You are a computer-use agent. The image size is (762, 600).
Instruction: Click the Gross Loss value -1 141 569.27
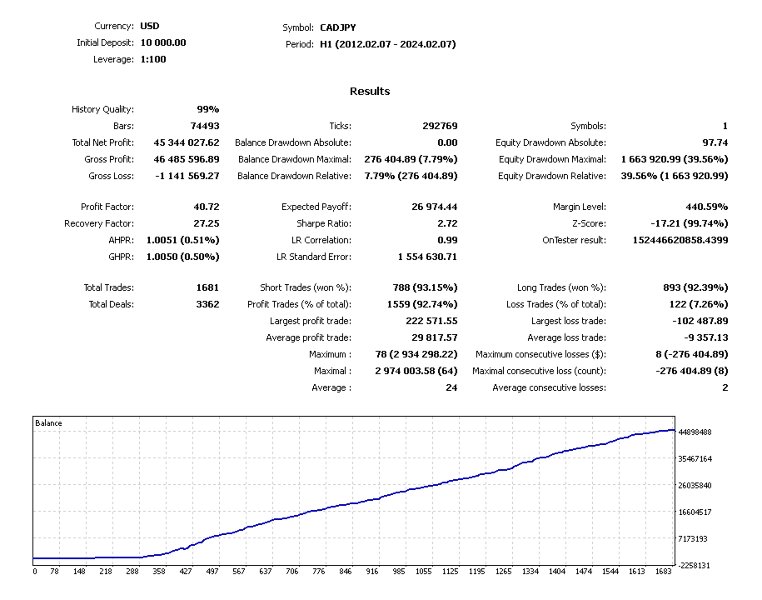187,176
